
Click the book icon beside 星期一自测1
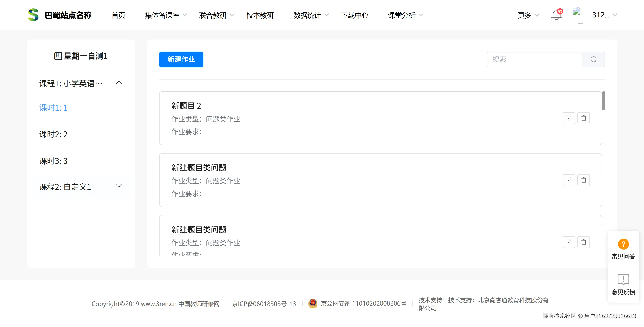pos(58,56)
